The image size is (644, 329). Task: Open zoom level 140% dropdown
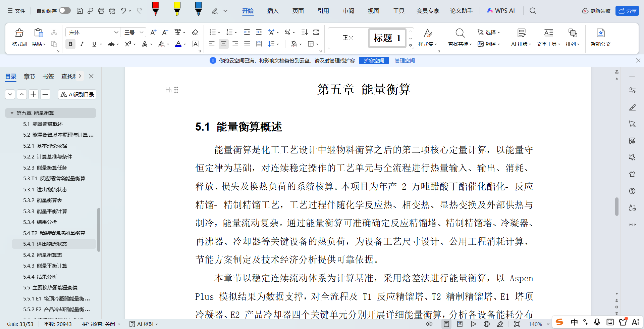click(x=548, y=324)
